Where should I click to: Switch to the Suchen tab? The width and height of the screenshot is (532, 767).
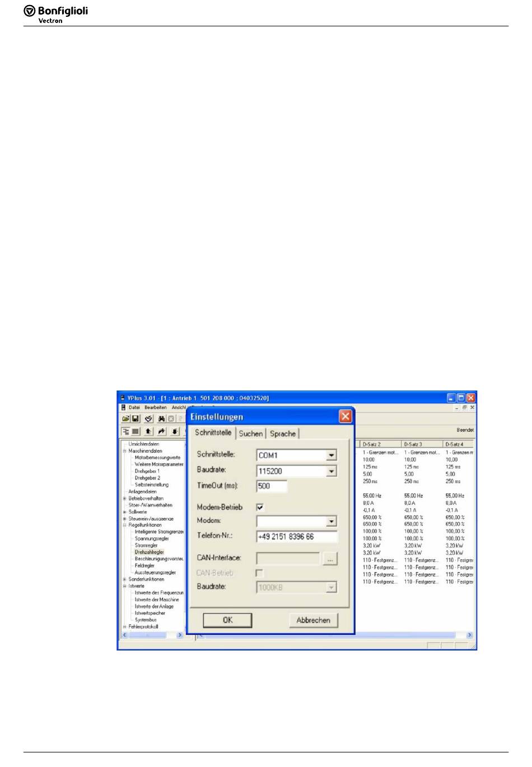pyautogui.click(x=251, y=434)
